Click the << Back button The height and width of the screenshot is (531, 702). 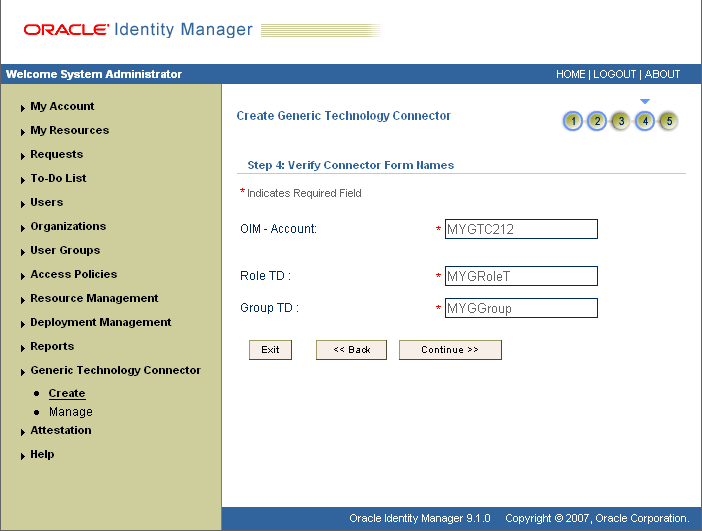click(351, 350)
